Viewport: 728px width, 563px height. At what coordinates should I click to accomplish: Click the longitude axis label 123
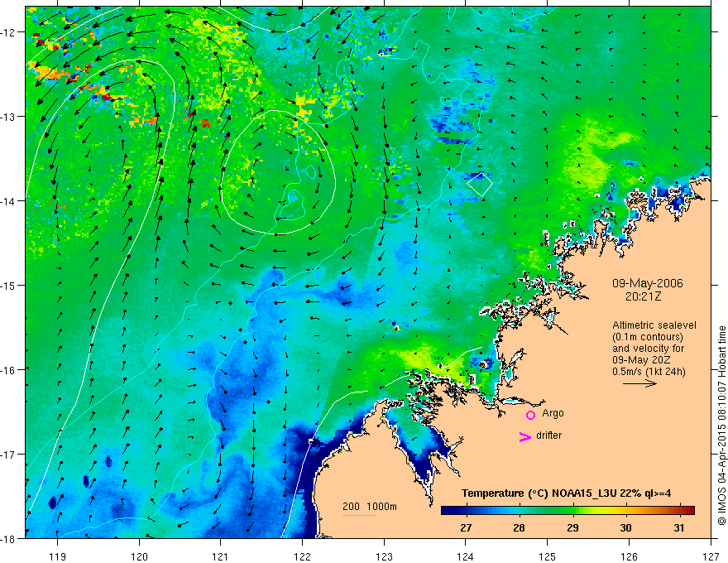click(x=384, y=557)
